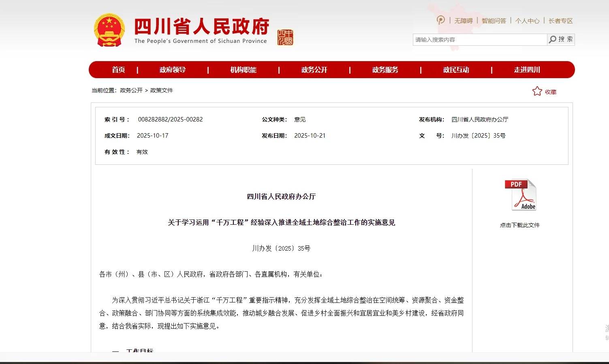Click the star favorite icon
This screenshot has height=364, width=609.
click(x=537, y=92)
